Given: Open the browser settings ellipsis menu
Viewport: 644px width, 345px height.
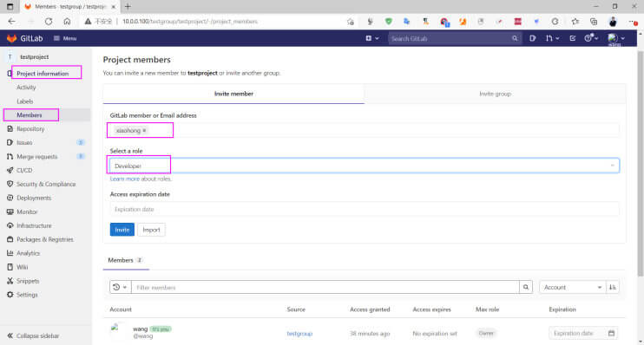Looking at the screenshot, I should (633, 22).
